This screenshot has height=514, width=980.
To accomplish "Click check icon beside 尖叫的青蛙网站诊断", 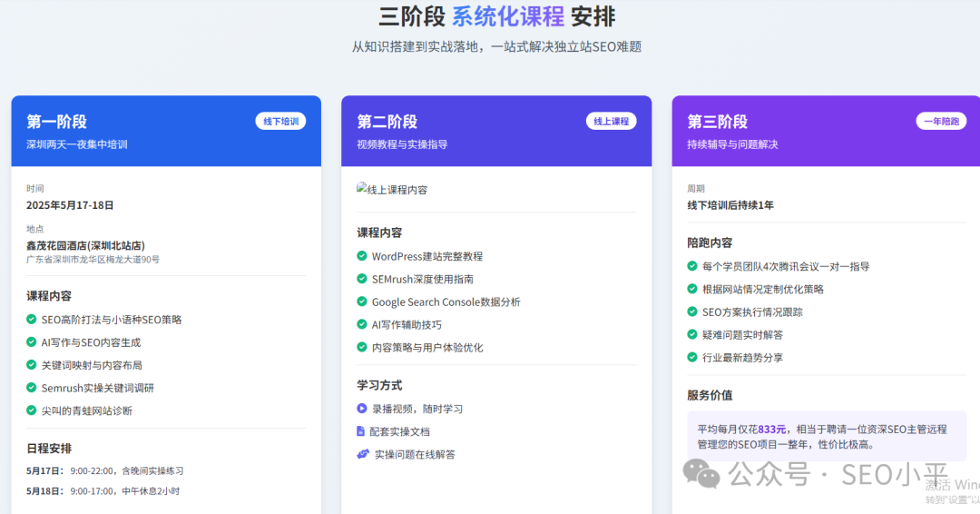I will (x=31, y=410).
